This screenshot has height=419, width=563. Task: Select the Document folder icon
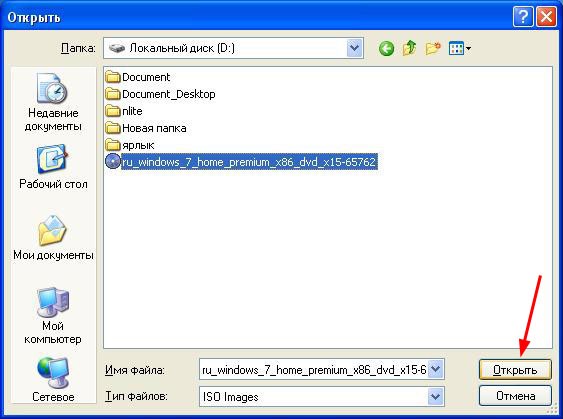(x=113, y=77)
